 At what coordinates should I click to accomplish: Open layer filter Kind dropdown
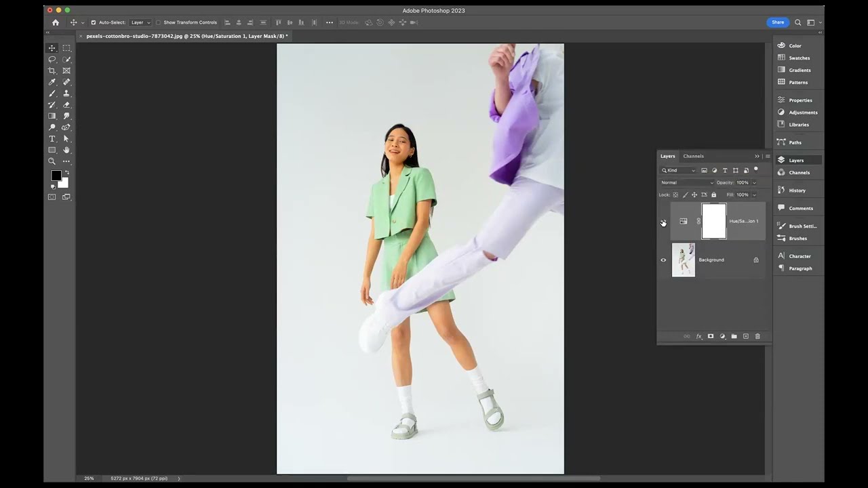tap(679, 171)
